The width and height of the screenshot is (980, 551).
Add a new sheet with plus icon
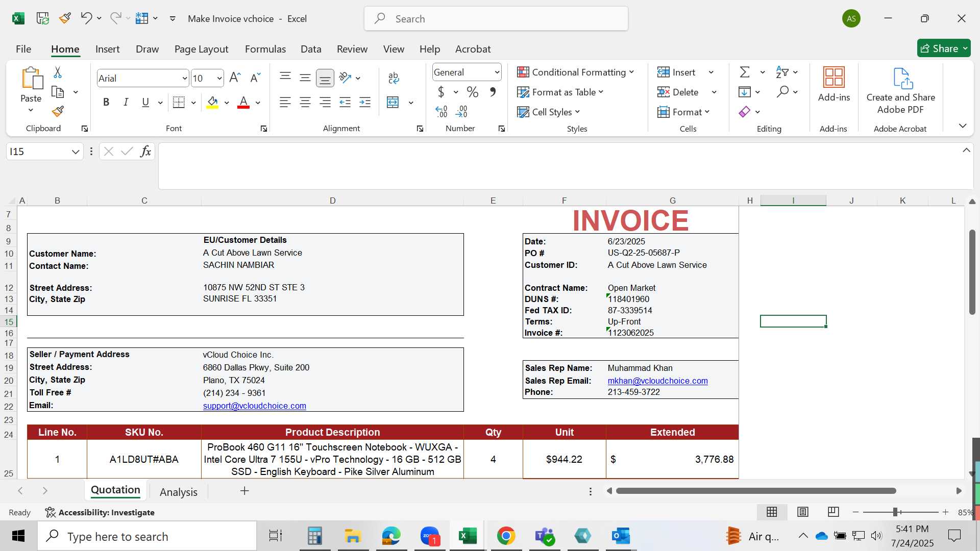point(244,491)
